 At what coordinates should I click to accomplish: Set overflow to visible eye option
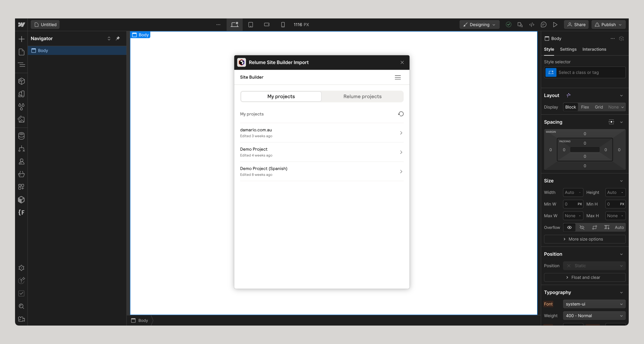pyautogui.click(x=569, y=227)
